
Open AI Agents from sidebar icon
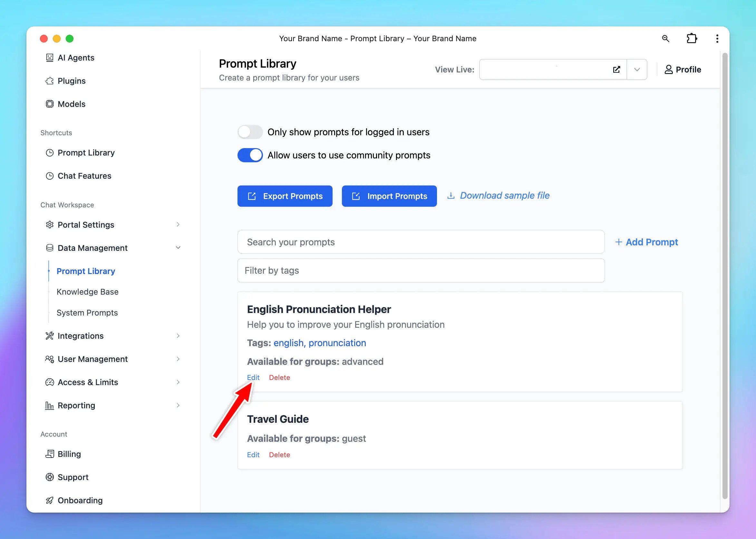tap(50, 58)
